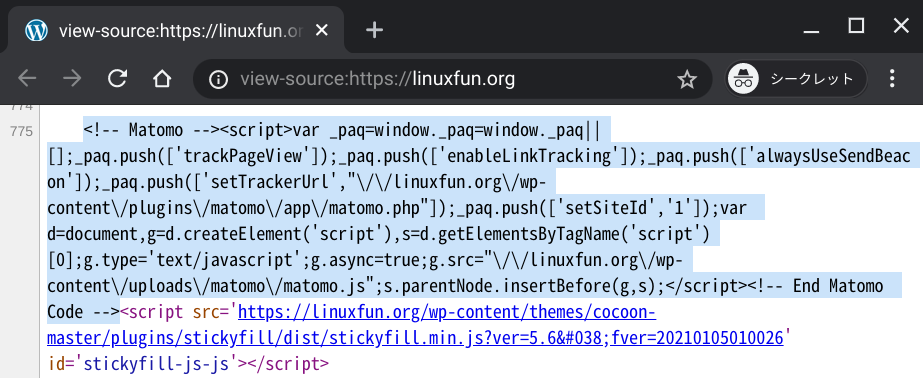Image resolution: width=923 pixels, height=378 pixels.
Task: Go forward to next page
Action: coord(72,78)
